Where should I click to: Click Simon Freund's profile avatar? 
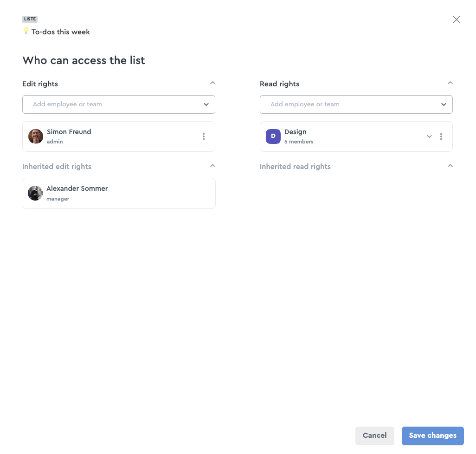36,136
